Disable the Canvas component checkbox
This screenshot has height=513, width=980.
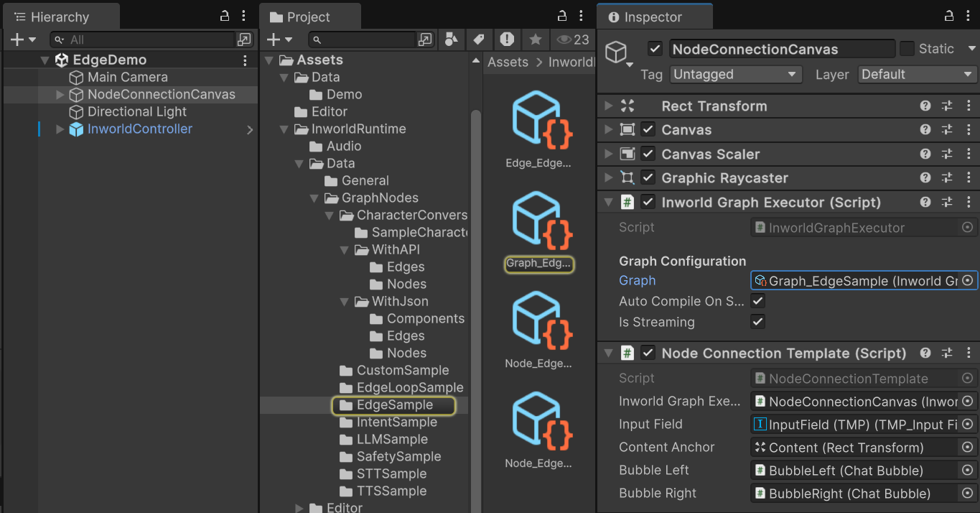(x=648, y=130)
